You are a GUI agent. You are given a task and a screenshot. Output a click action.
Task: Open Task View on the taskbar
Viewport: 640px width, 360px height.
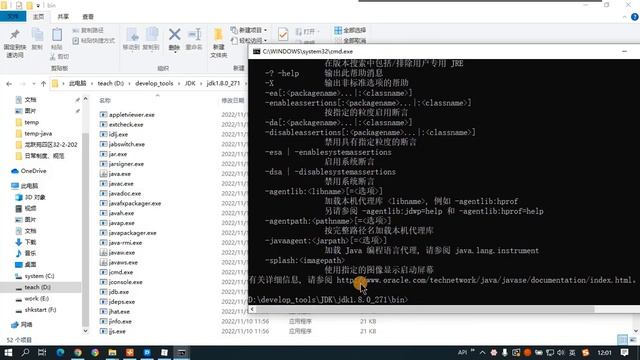(x=42, y=352)
